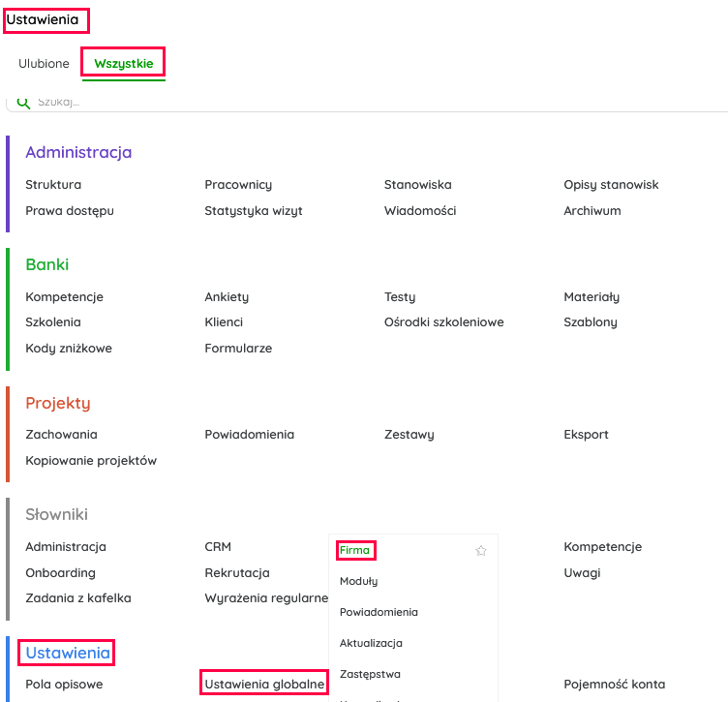Go to Pracownicy settings

pyautogui.click(x=238, y=185)
